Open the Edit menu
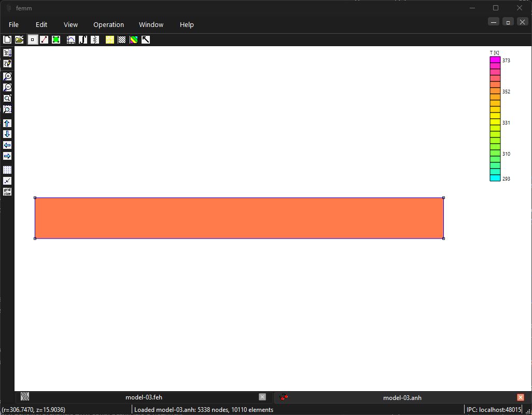 pos(41,24)
